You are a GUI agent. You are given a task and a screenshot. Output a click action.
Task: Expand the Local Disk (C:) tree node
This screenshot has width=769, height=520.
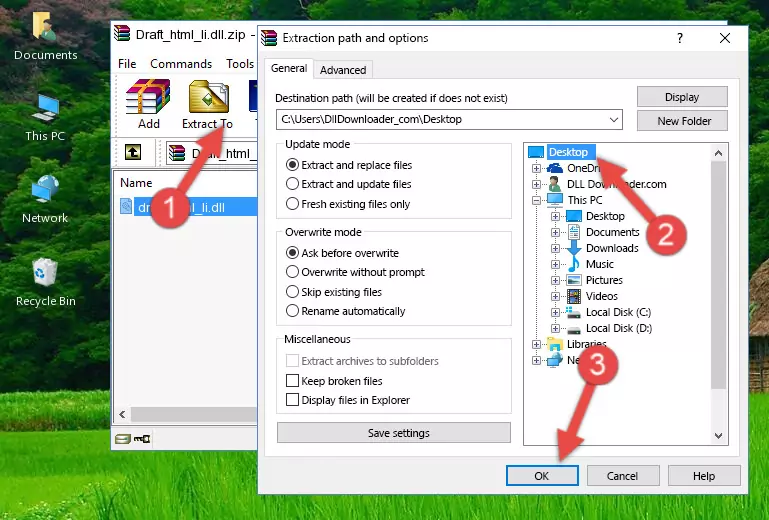(x=555, y=312)
